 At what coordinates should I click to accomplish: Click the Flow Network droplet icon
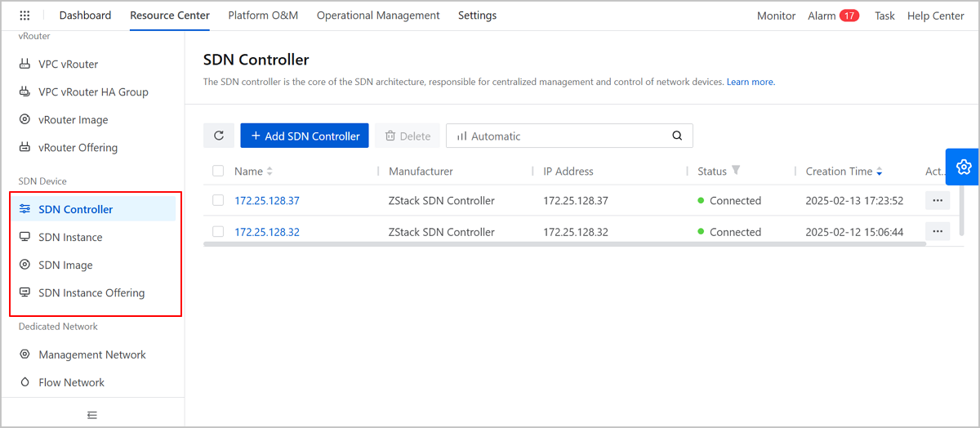coord(24,382)
